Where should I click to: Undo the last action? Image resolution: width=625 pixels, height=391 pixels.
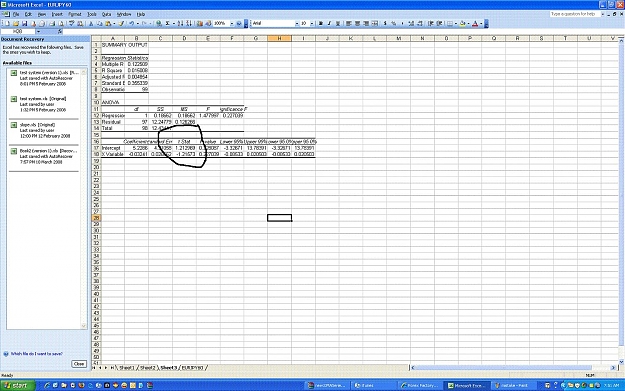(132, 24)
